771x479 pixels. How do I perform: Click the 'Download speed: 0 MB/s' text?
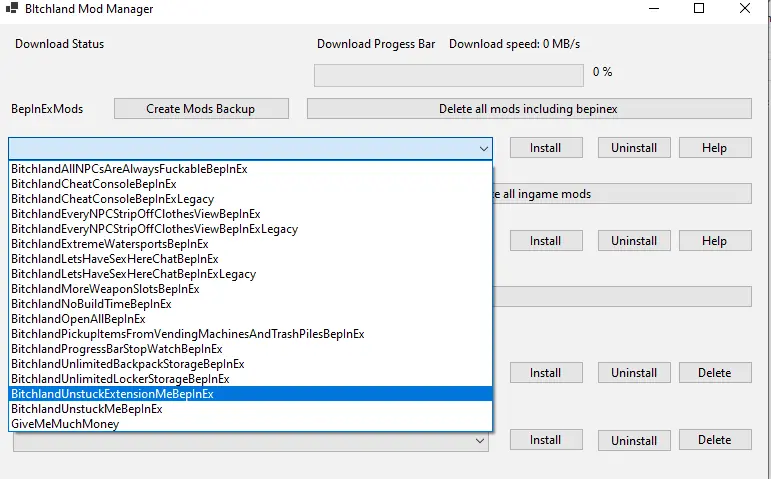[514, 44]
